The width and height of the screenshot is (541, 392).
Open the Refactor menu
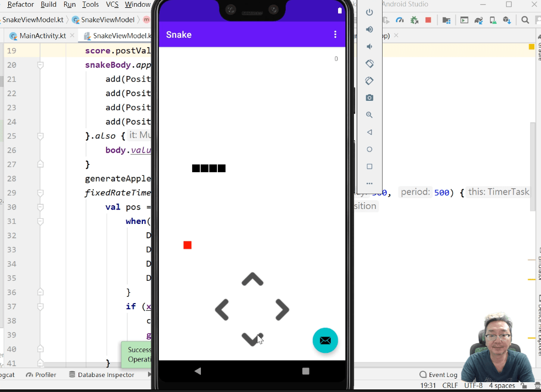20,5
